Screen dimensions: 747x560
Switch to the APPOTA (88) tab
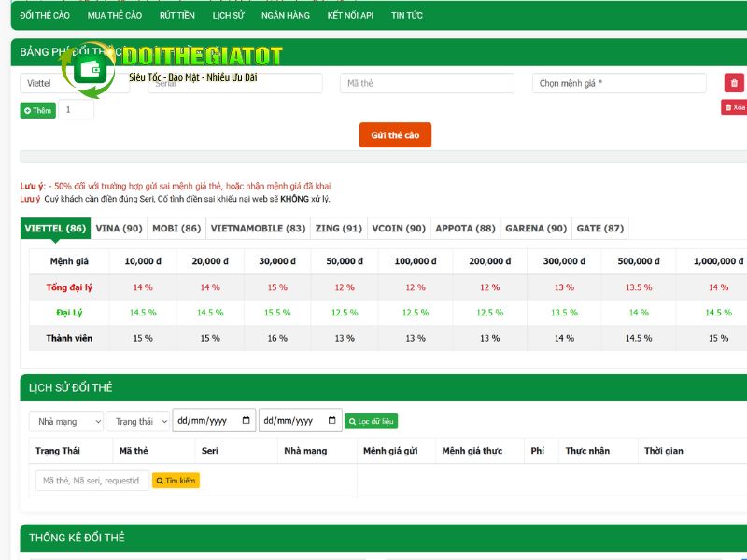click(465, 228)
